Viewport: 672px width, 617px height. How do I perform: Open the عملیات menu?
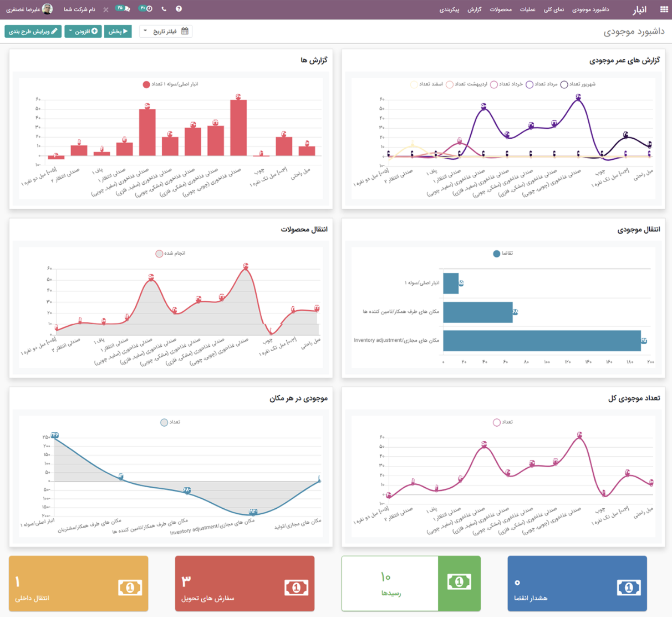(x=527, y=9)
